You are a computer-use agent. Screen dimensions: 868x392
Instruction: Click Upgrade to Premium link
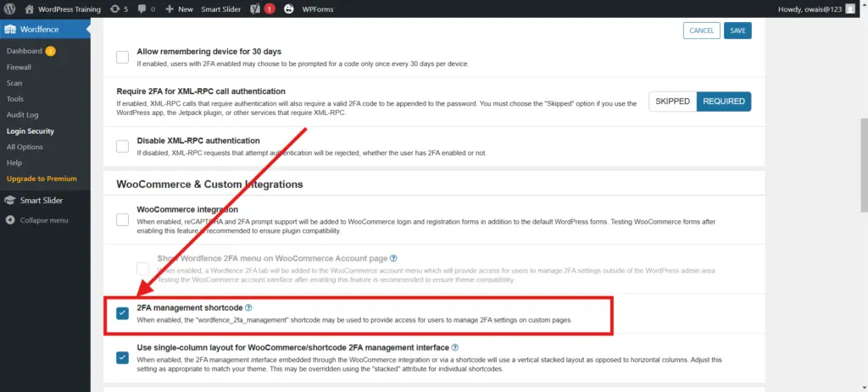coord(42,179)
